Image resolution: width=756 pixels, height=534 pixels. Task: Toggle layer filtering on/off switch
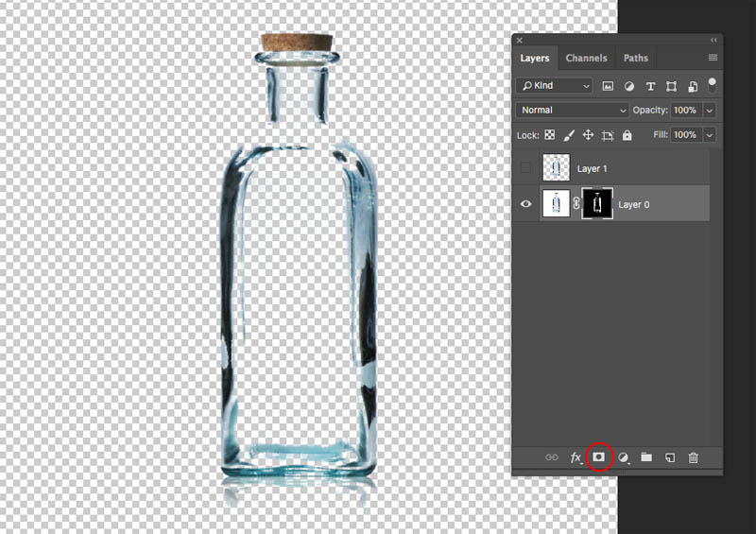click(712, 85)
